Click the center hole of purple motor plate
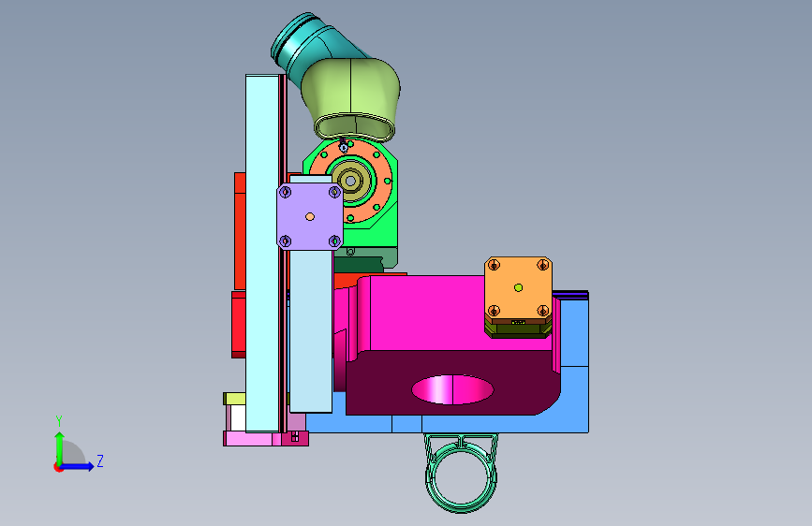Image resolution: width=812 pixels, height=526 pixels. [x=310, y=217]
